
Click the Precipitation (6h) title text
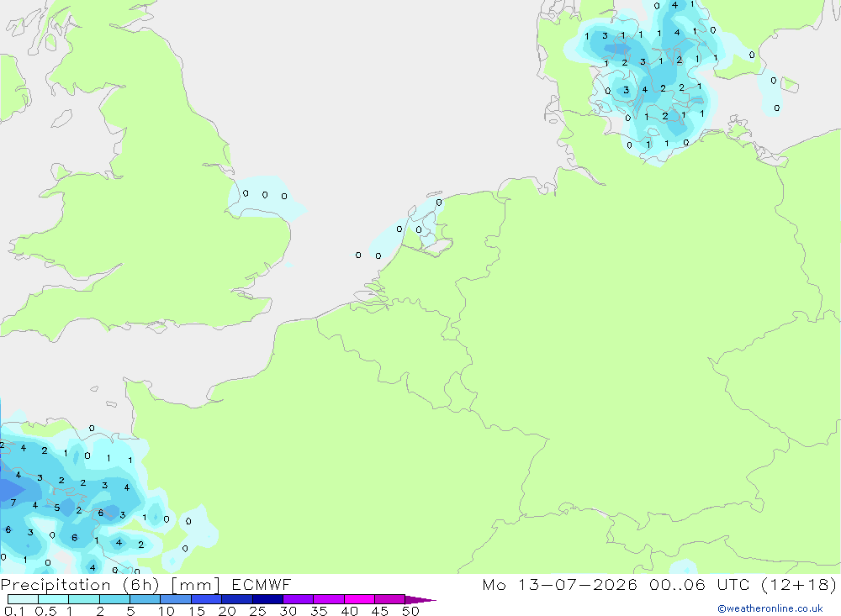tap(80, 585)
